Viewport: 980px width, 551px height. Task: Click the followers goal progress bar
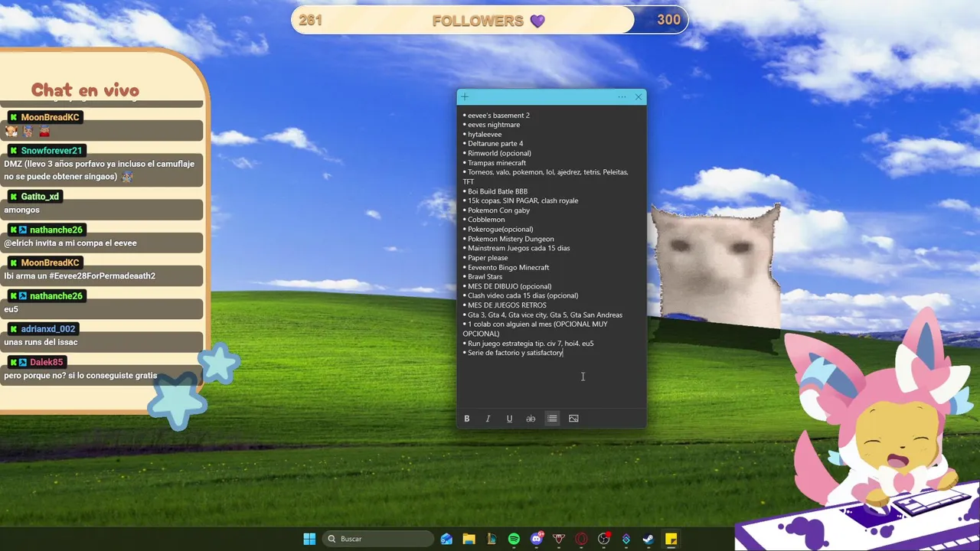coord(490,20)
